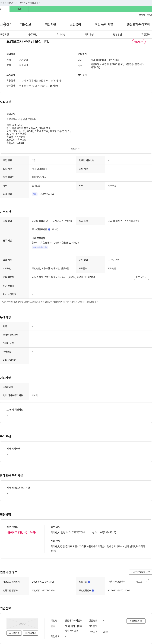Image resolution: width=152 pixels, height=644 pixels.
Task: Click the 필수 badge beside 요양보호사1급
Action: coord(35,194)
